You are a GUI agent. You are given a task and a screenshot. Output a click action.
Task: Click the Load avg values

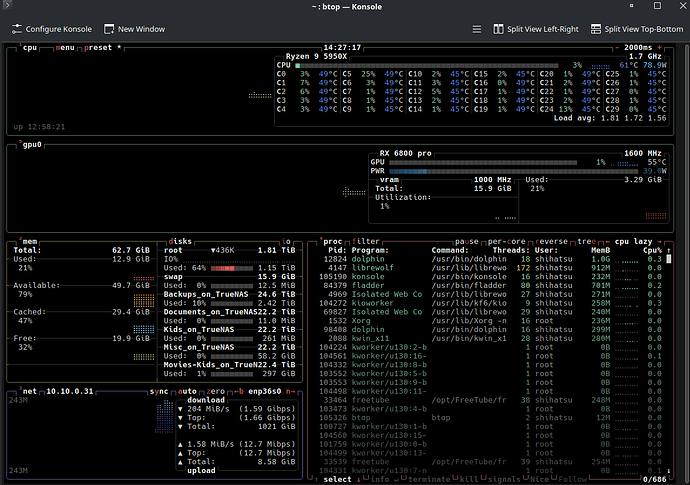coord(633,118)
